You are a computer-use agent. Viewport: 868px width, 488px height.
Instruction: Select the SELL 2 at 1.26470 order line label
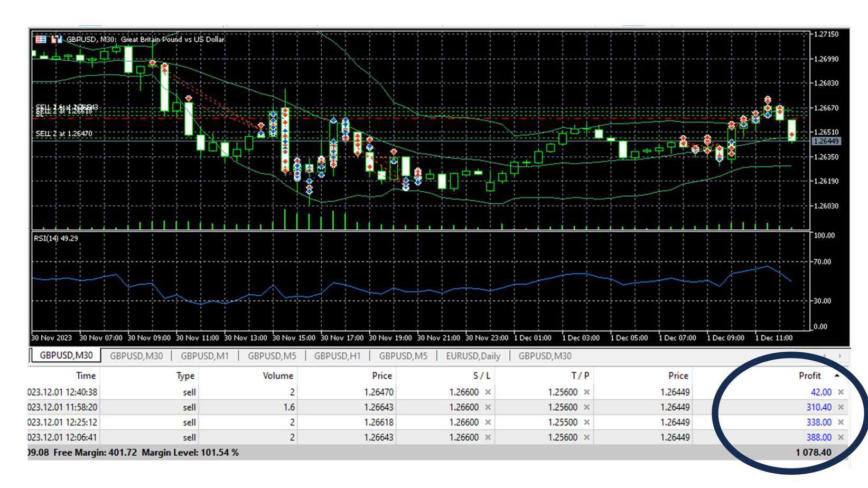[64, 134]
